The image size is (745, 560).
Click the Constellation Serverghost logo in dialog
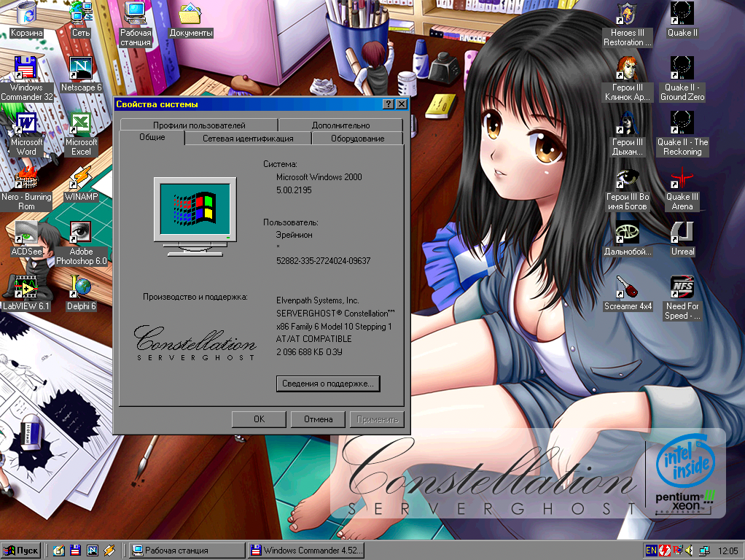[x=196, y=343]
